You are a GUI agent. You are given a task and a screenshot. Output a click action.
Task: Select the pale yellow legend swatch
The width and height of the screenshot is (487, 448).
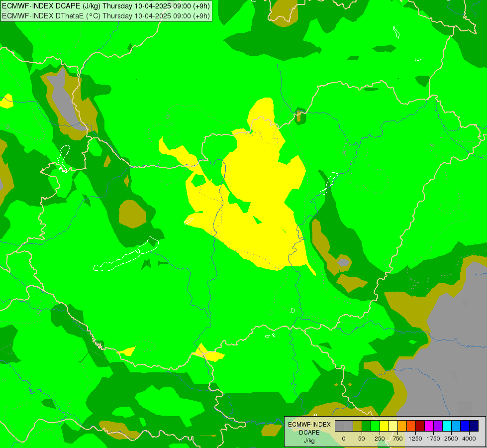coord(393,426)
